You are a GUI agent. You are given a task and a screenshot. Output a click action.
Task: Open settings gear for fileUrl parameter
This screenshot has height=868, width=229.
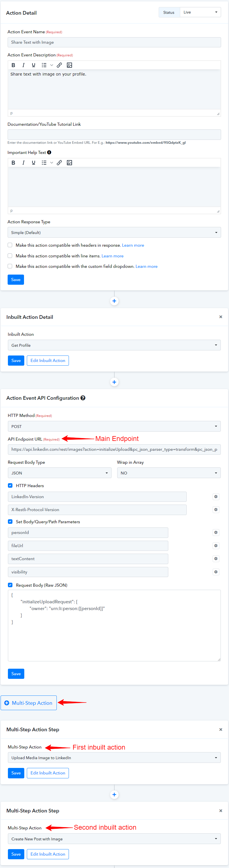(216, 545)
